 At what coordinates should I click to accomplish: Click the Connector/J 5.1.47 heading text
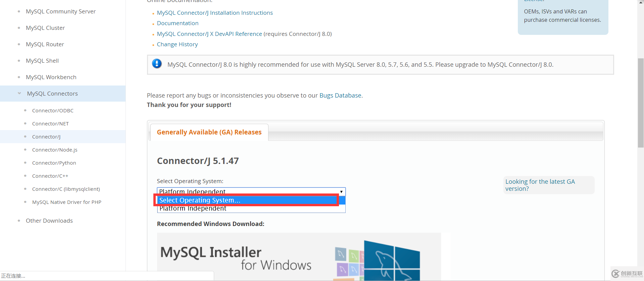click(198, 161)
